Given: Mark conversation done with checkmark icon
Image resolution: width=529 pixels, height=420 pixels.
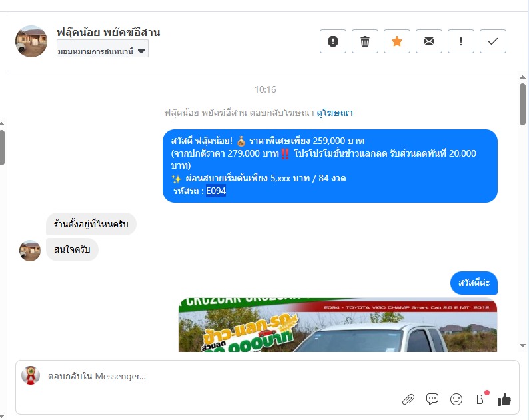Looking at the screenshot, I should click(x=493, y=41).
